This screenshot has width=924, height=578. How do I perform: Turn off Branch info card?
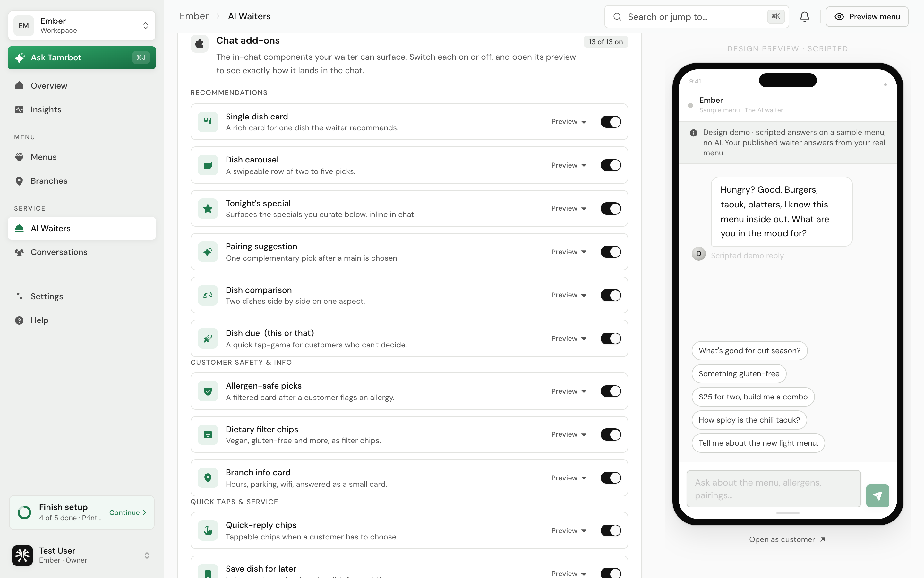point(611,478)
